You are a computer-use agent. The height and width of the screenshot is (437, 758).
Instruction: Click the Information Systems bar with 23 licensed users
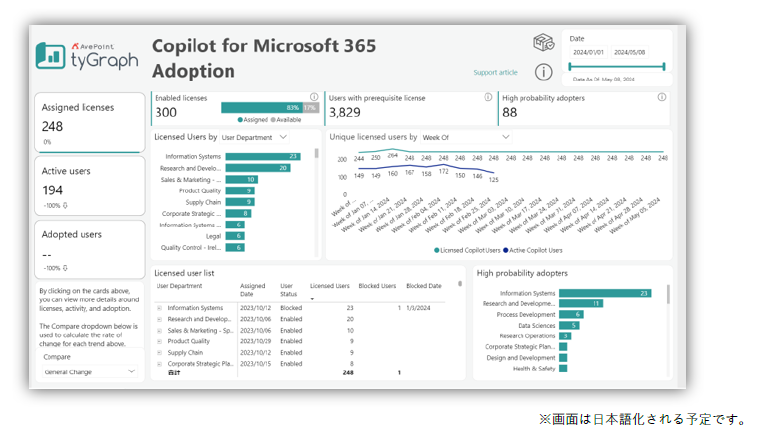coord(263,156)
